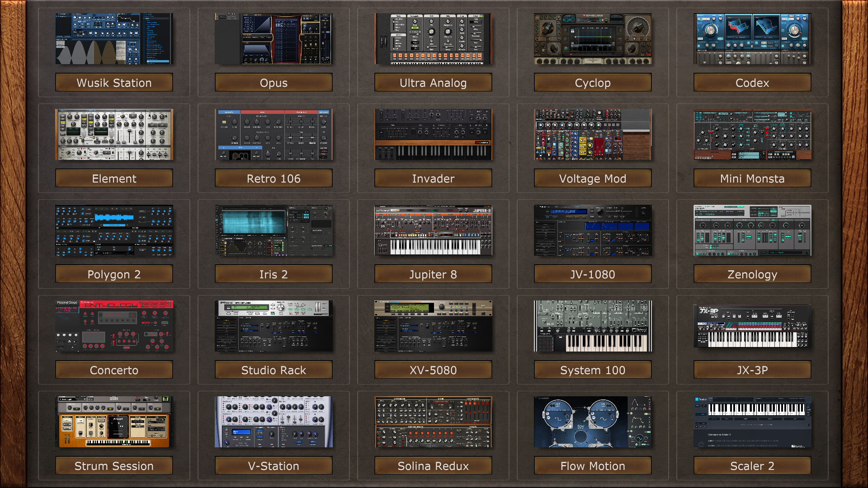Click the Strum Session label
Image resolution: width=868 pixels, height=488 pixels.
point(114,466)
